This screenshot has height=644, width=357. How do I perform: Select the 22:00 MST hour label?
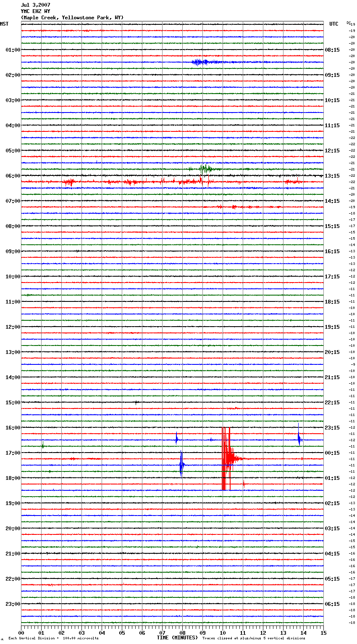coord(13,579)
